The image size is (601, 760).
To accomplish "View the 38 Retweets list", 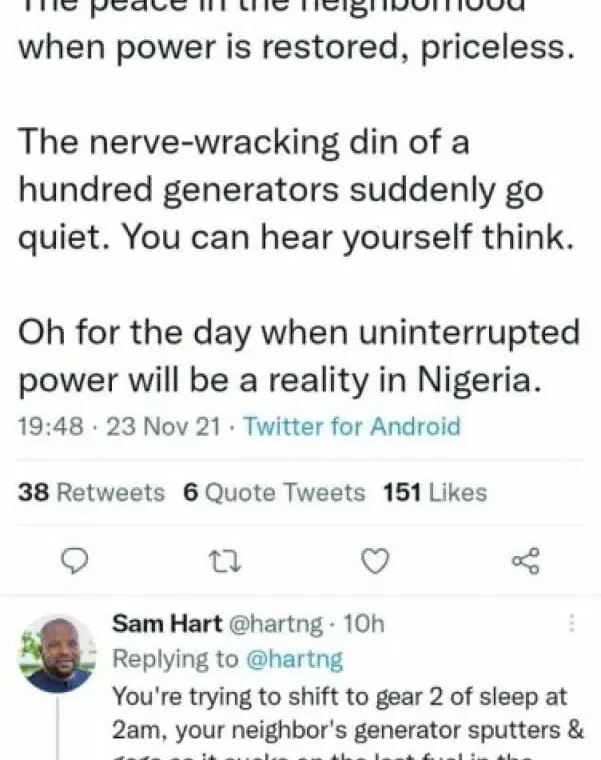I will 91,492.
